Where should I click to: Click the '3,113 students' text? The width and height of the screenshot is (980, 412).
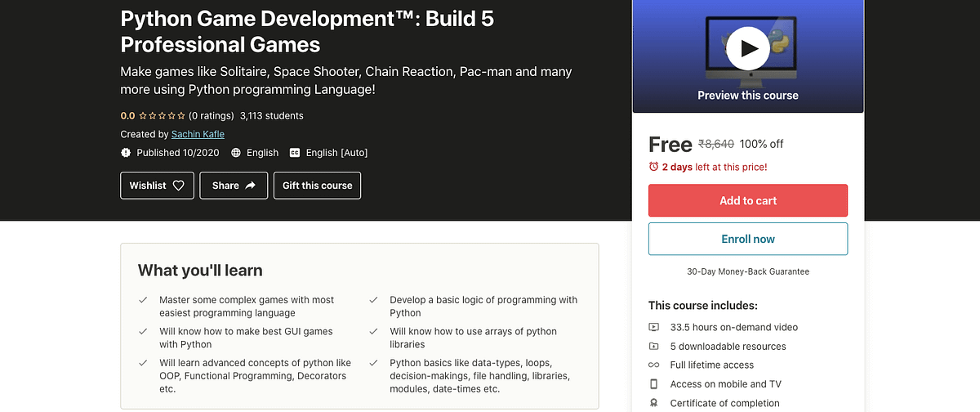pyautogui.click(x=272, y=115)
